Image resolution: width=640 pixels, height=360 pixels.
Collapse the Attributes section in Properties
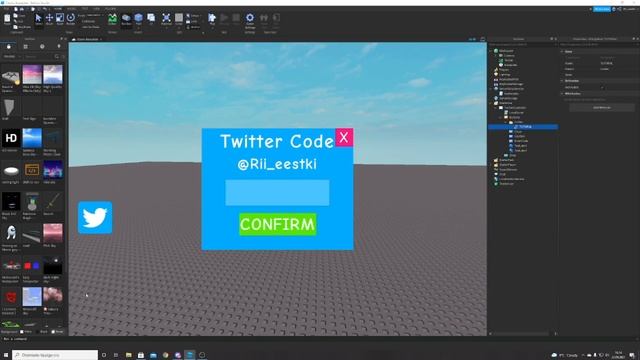click(x=562, y=94)
